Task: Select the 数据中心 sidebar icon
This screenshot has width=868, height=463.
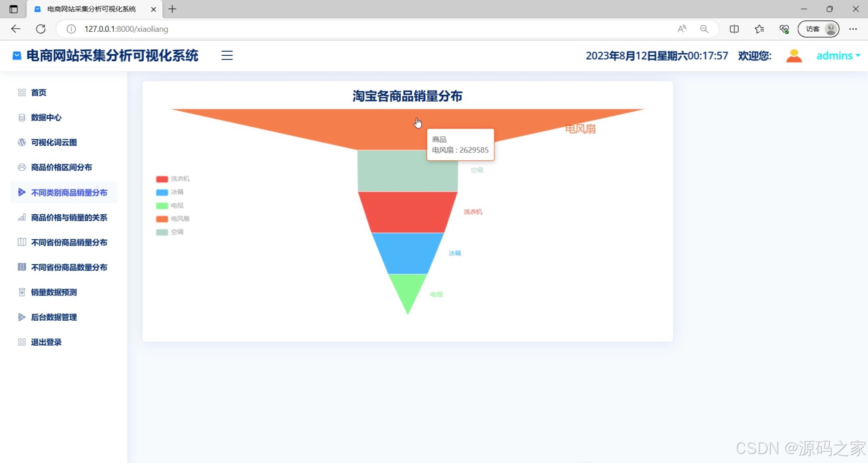Action: click(x=21, y=117)
